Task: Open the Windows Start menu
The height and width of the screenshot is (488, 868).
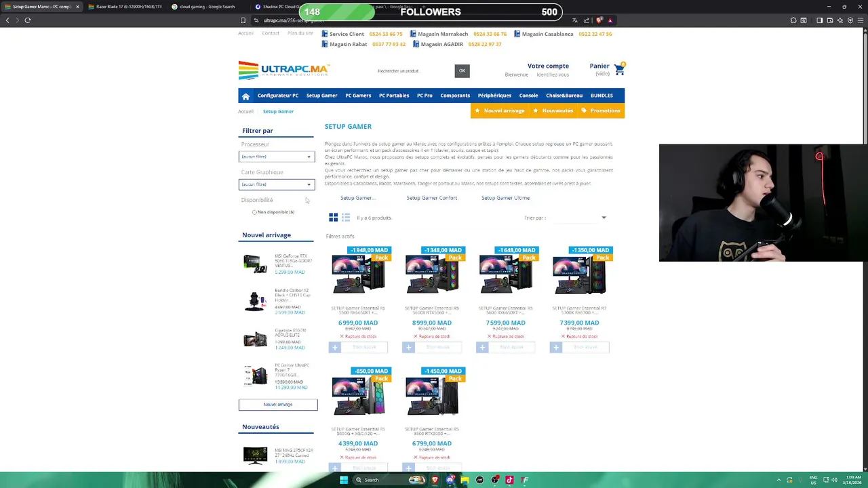Action: pos(344,480)
